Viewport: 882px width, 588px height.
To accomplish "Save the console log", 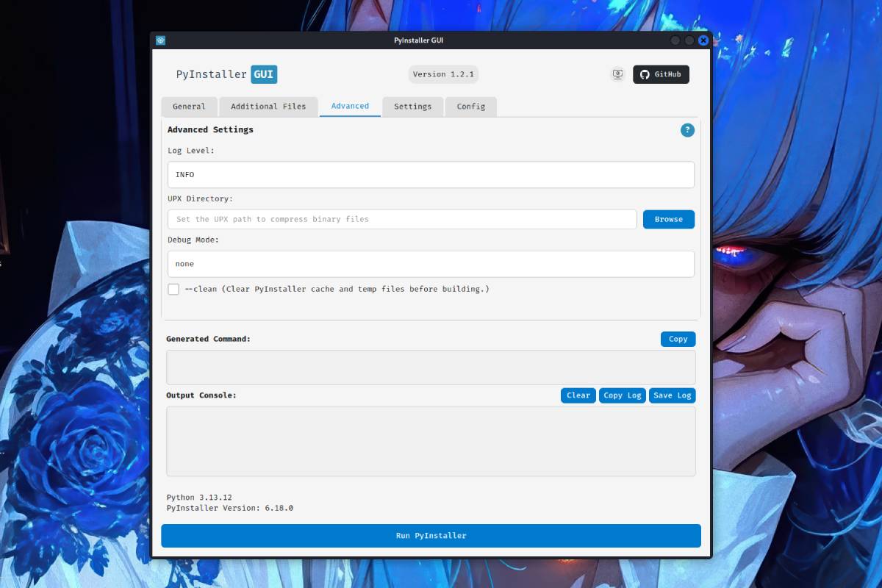I will click(x=672, y=395).
